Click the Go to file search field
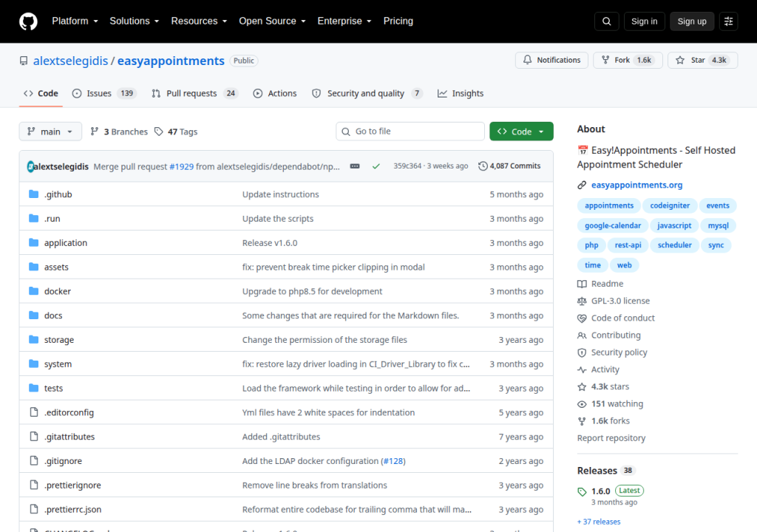Screen dimensions: 757x532 click(410, 132)
